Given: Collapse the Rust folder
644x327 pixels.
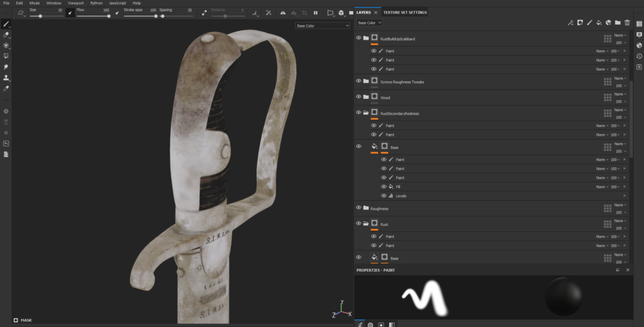Looking at the screenshot, I should coord(366,223).
